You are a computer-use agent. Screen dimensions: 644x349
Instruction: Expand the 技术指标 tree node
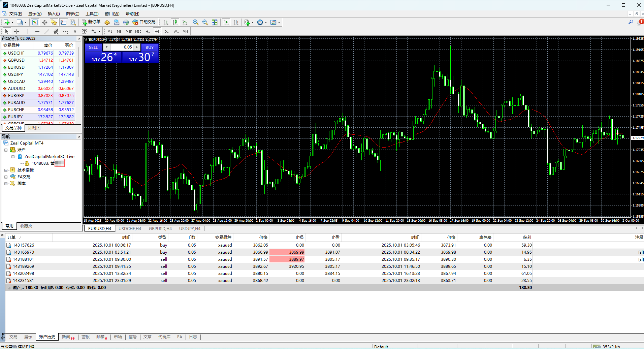6,170
